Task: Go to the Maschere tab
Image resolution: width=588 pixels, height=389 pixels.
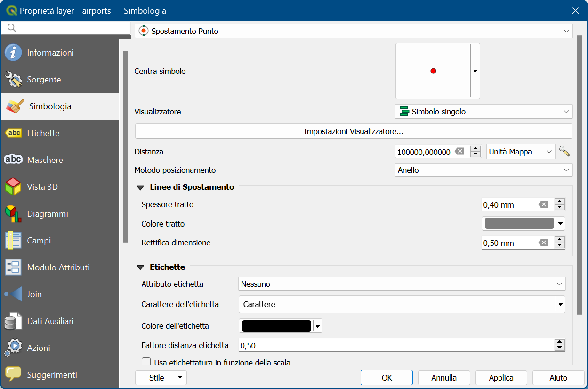Action: [x=59, y=160]
